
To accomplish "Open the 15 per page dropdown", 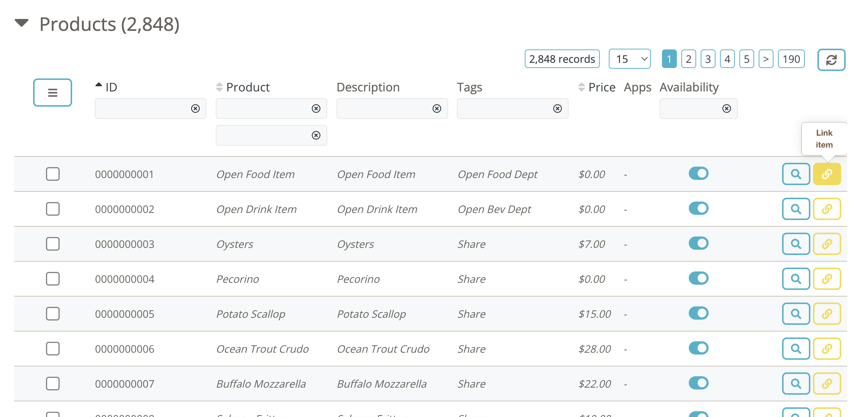I will coord(630,59).
